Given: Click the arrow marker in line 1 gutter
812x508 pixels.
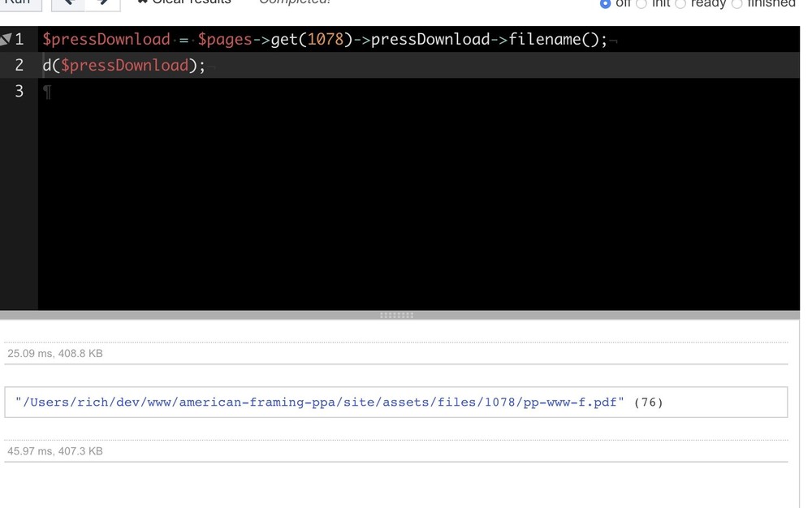Looking at the screenshot, I should point(7,38).
